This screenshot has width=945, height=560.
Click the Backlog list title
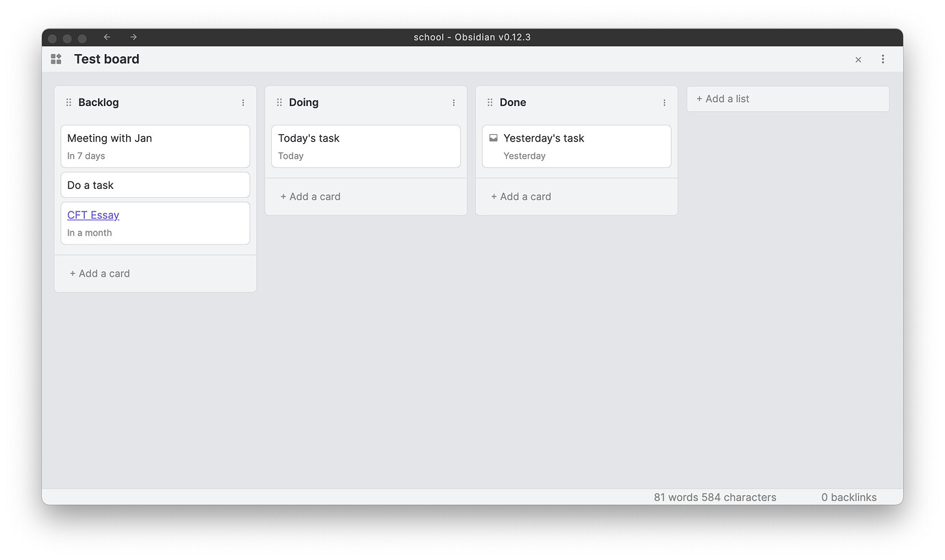(x=99, y=103)
